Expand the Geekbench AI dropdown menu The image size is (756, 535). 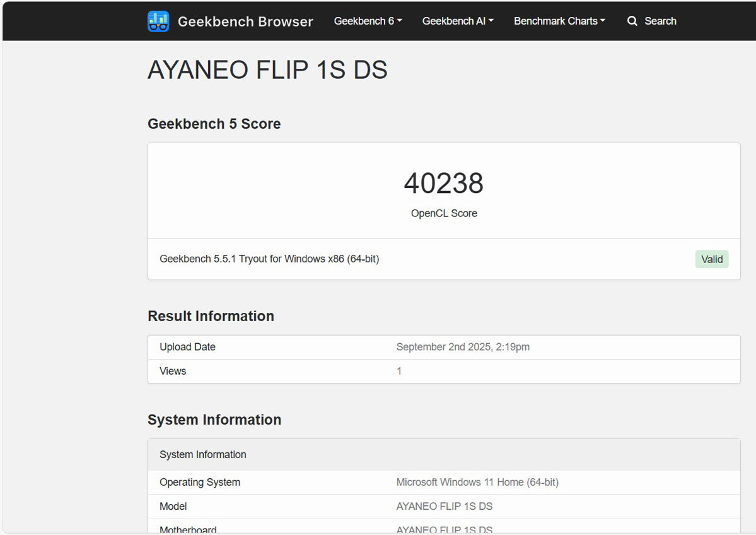click(x=458, y=21)
